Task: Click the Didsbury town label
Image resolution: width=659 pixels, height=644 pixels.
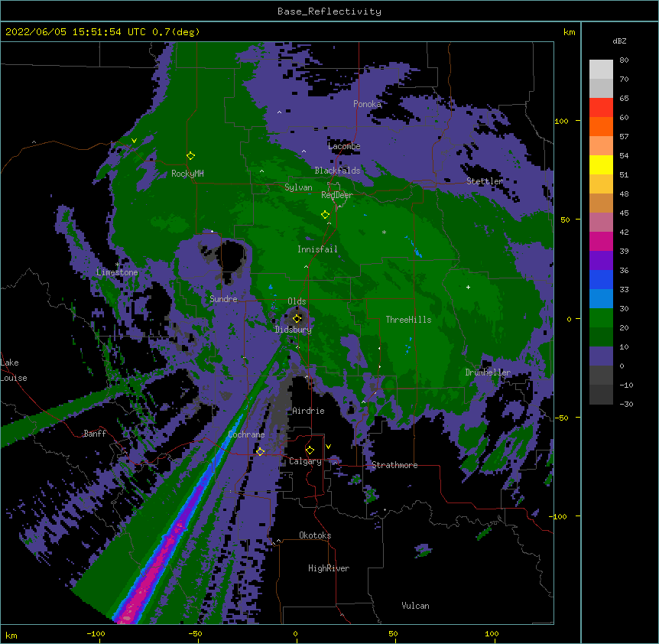Action: pos(294,330)
